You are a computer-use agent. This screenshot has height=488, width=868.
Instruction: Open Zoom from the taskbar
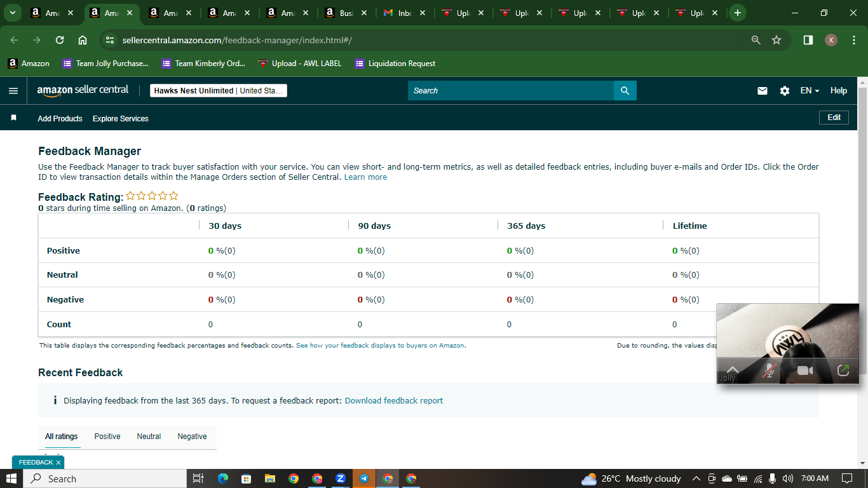341,478
